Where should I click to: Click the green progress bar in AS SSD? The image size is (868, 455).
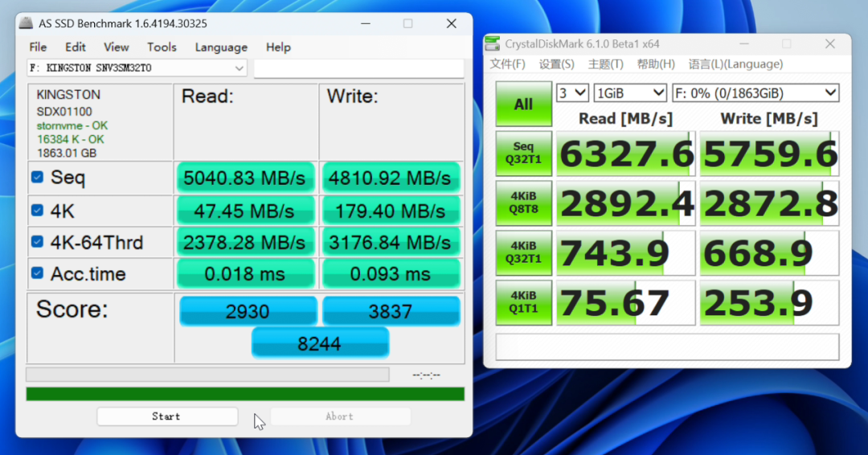point(245,394)
